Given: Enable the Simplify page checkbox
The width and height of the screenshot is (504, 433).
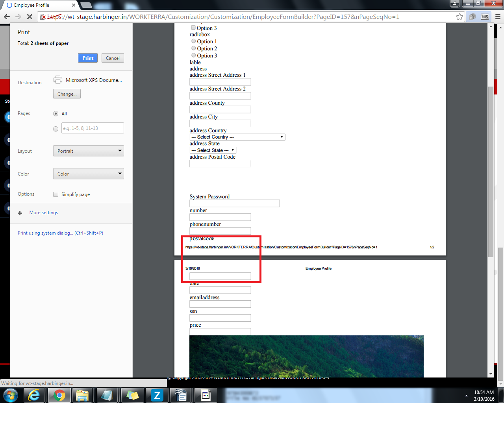Looking at the screenshot, I should (56, 194).
